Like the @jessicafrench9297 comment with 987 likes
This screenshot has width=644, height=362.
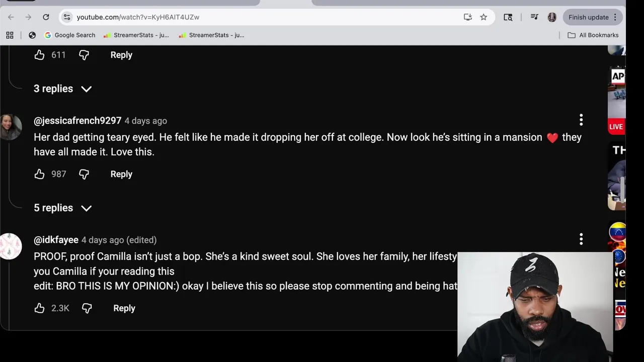click(39, 174)
